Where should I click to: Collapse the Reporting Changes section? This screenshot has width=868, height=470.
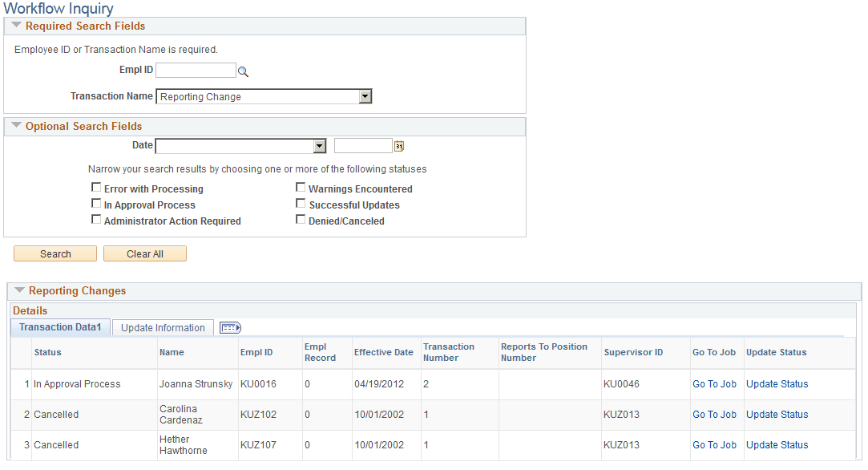point(21,291)
